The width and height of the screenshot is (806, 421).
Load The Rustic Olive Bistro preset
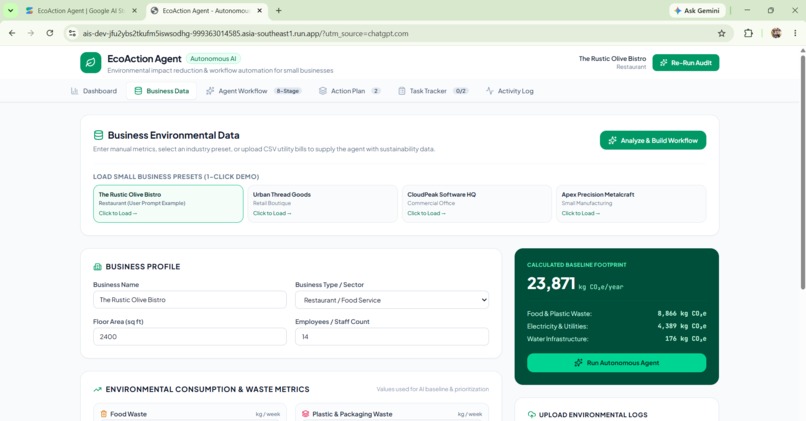pos(168,204)
